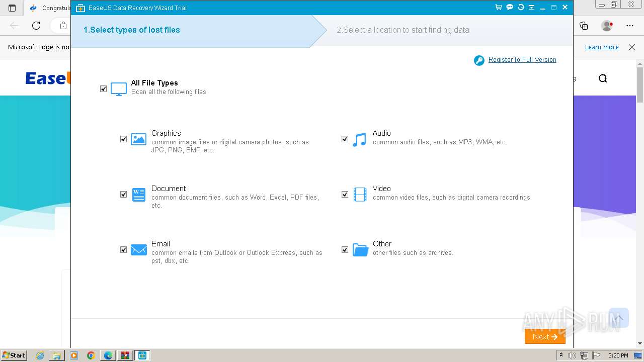The width and height of the screenshot is (644, 362).
Task: Open the volume speaker tray icon
Action: [x=572, y=355]
